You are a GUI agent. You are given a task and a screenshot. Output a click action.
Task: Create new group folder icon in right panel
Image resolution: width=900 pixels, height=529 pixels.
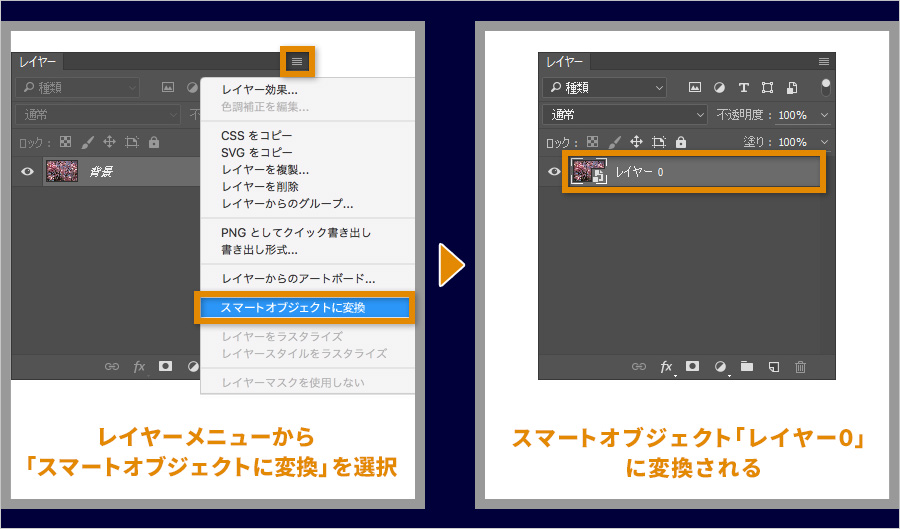click(747, 366)
